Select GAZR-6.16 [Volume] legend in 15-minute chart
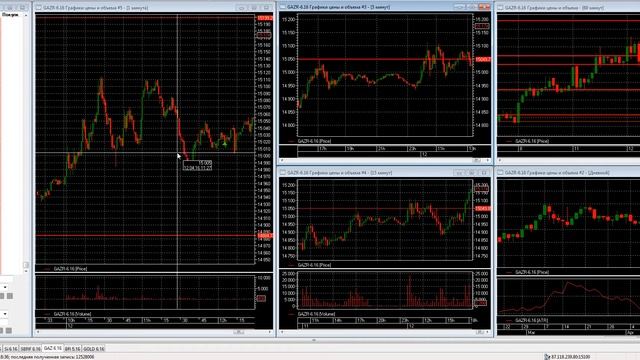The height and width of the screenshot is (360, 640). click(x=316, y=314)
